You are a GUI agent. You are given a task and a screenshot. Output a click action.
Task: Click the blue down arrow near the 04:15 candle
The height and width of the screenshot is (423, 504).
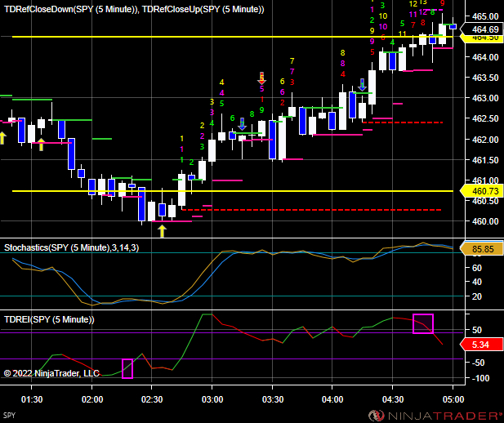362,85
